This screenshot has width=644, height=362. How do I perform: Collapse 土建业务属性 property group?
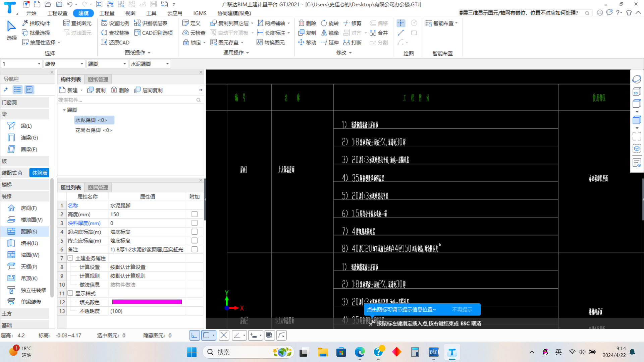[70, 258]
